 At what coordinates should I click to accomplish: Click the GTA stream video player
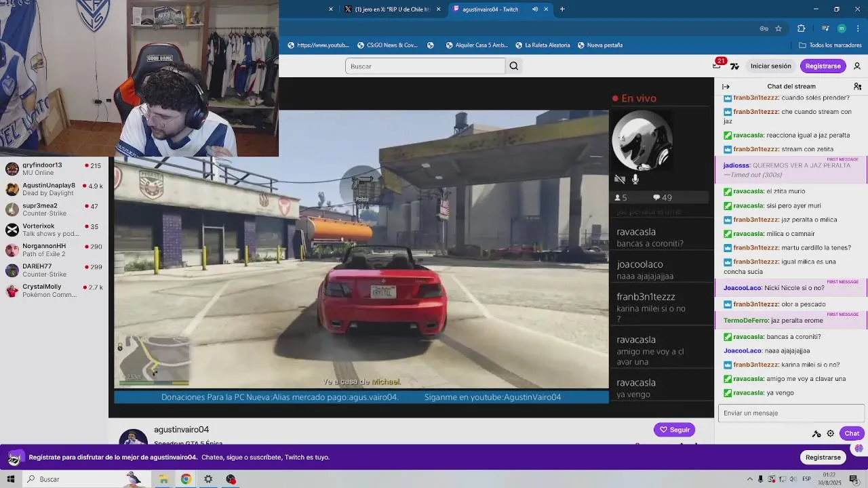coord(361,251)
